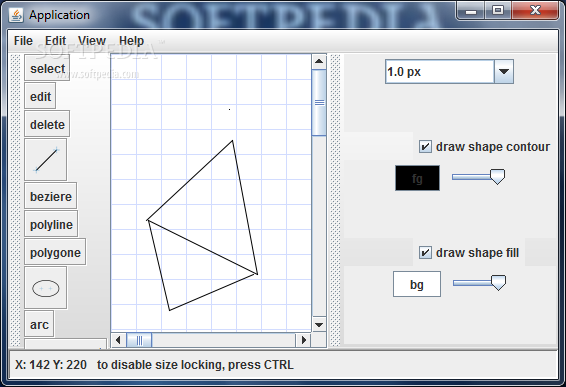Viewport: 566px width, 387px height.
Task: Click the canvas vertical scrollbar down arrow
Action: click(319, 325)
